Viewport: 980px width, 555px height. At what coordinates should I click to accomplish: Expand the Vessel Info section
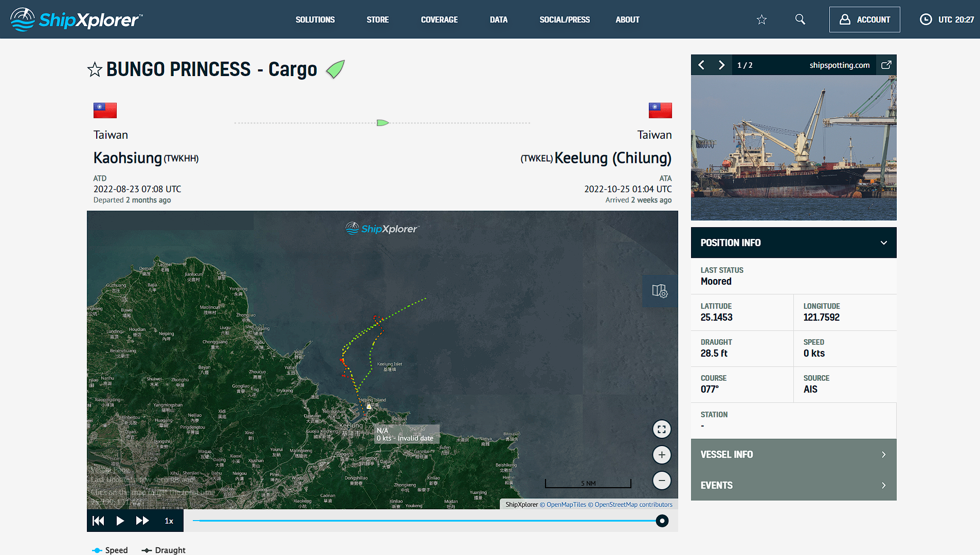click(793, 454)
